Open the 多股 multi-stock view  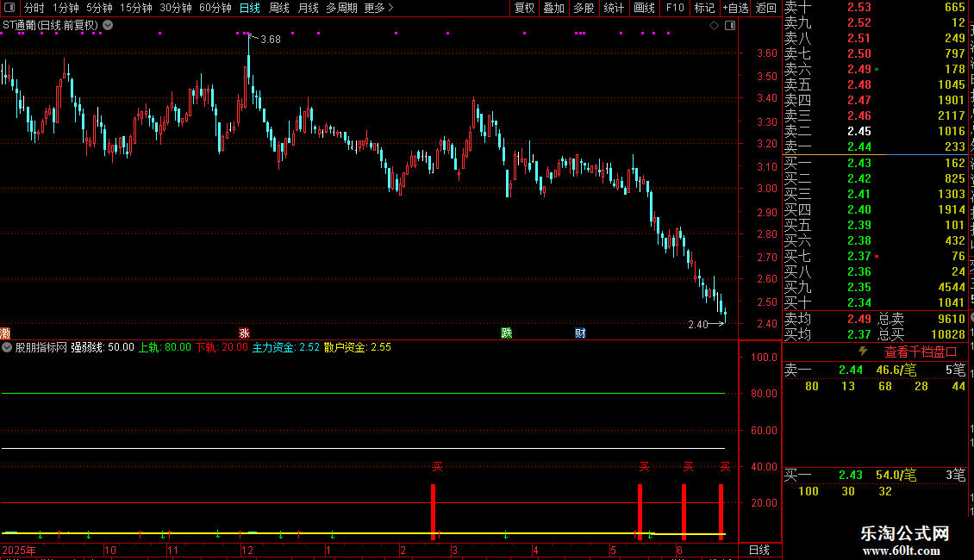584,8
